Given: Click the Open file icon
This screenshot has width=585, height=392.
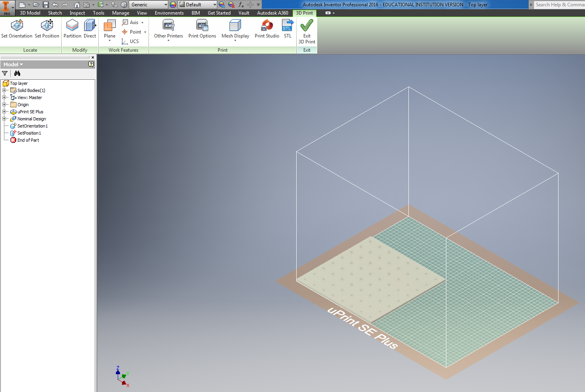Looking at the screenshot, I should (36, 5).
